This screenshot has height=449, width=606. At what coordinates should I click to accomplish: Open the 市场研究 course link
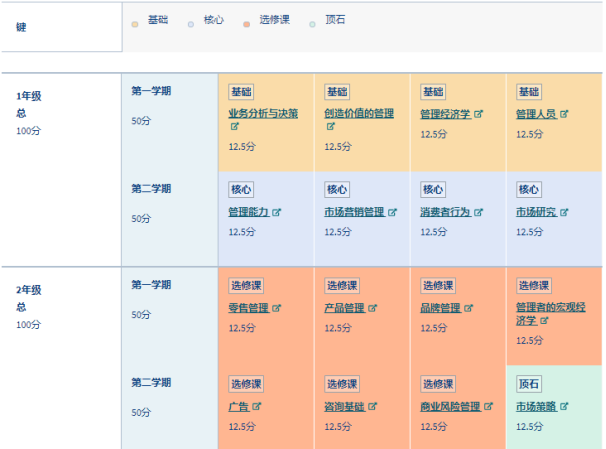[x=536, y=212]
